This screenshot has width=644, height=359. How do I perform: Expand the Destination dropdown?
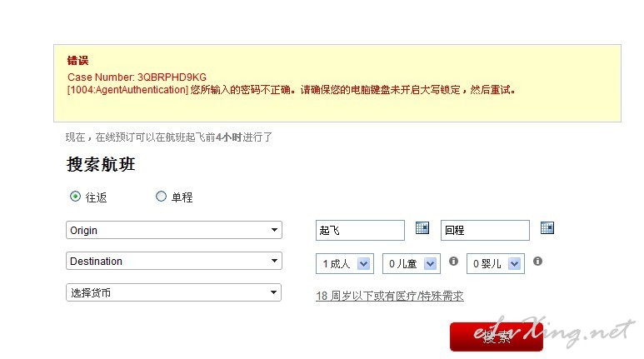[x=174, y=261]
